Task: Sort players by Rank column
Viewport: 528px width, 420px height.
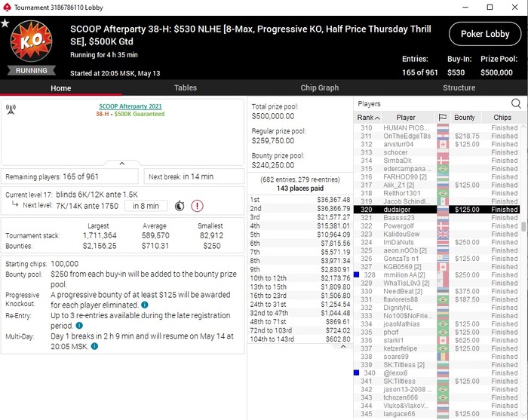Action: [368, 118]
